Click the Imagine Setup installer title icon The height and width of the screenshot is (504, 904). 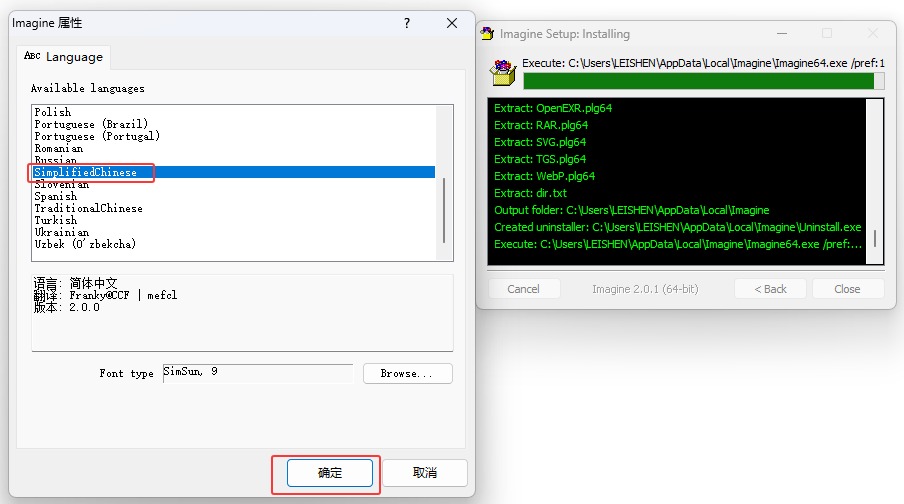(487, 34)
